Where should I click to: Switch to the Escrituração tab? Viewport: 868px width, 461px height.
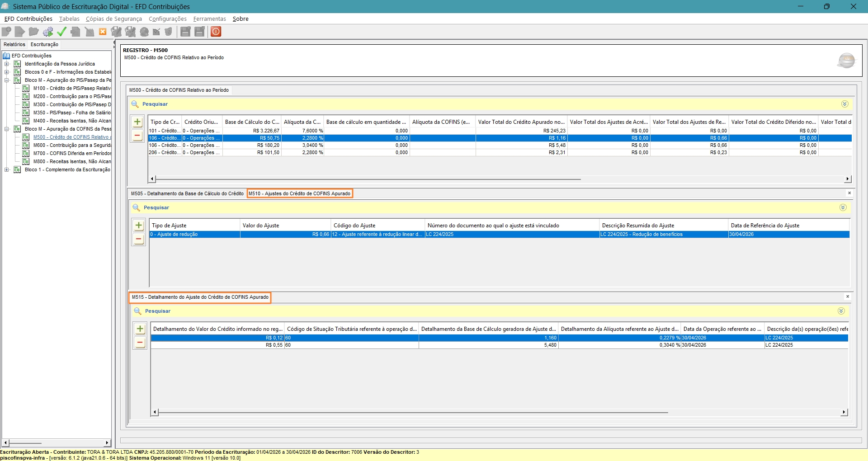coord(44,44)
